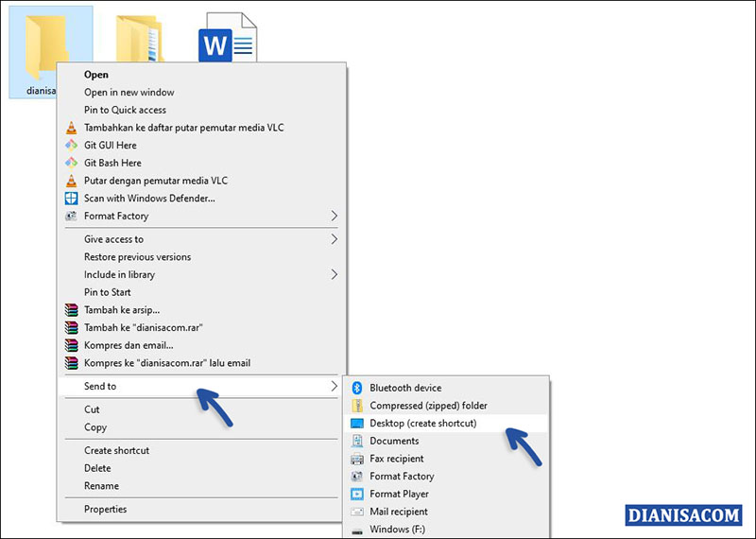Click the WinRAR icon beside Kompres dan email
Screen dimensions: 756x539
[72, 345]
